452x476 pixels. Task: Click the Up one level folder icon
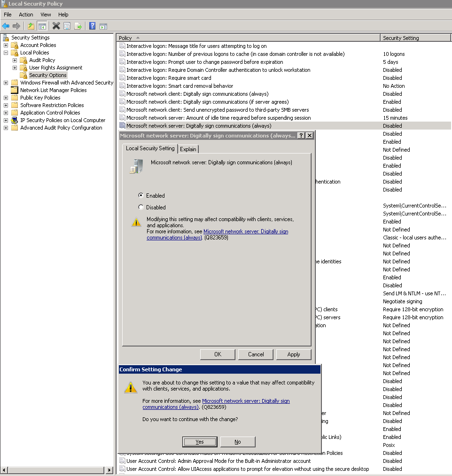click(31, 26)
